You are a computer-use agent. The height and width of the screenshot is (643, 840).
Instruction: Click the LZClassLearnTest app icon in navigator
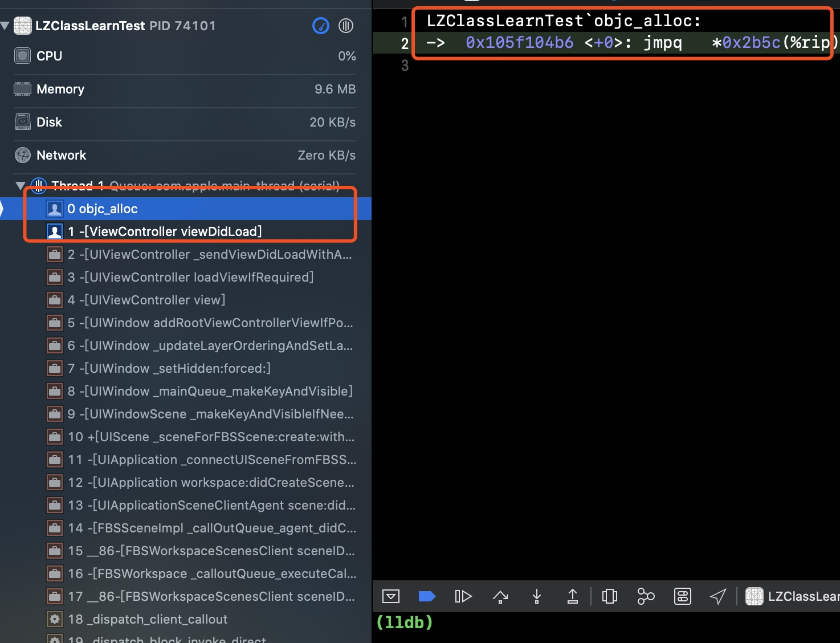coord(23,26)
